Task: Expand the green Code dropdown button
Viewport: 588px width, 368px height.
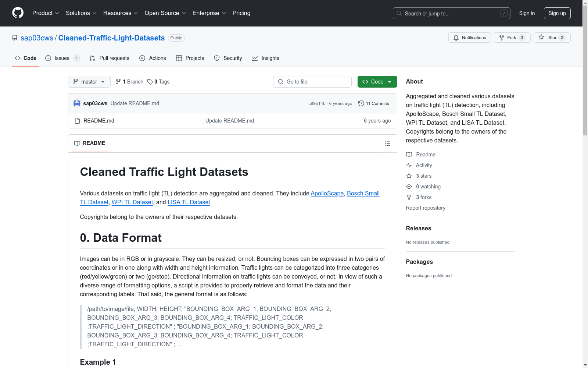Action: click(x=377, y=82)
